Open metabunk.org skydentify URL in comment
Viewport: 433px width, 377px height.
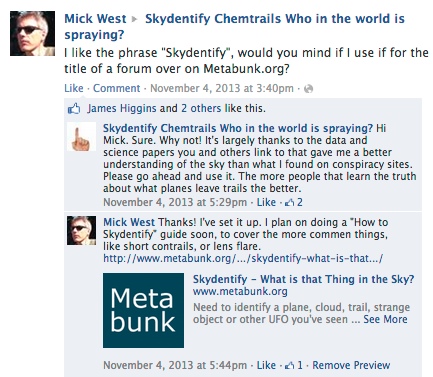(x=243, y=258)
